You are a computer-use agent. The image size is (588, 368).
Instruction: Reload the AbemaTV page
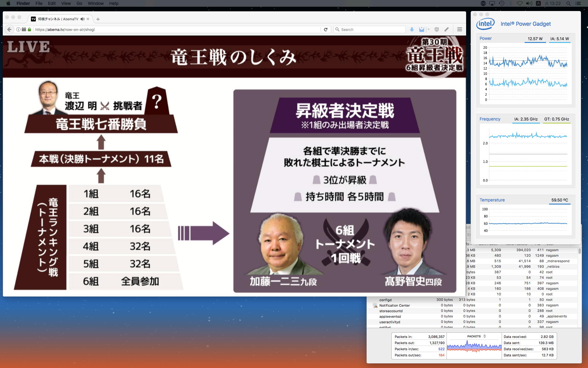pos(326,29)
